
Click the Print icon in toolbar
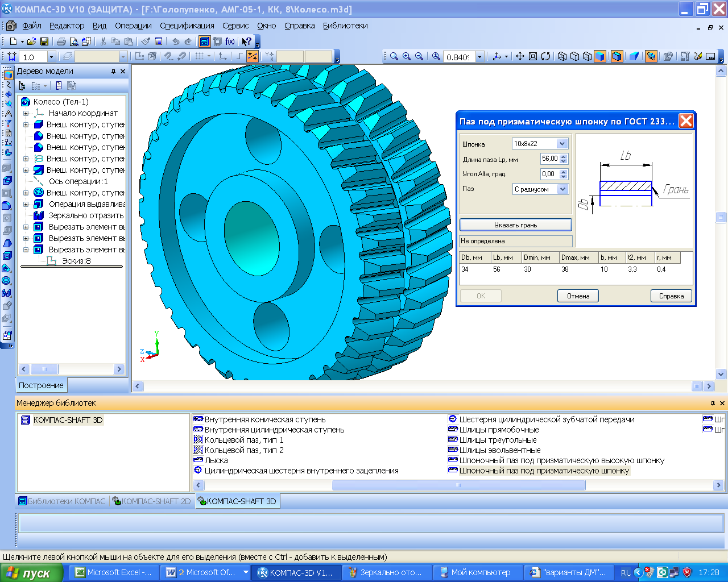[61, 41]
